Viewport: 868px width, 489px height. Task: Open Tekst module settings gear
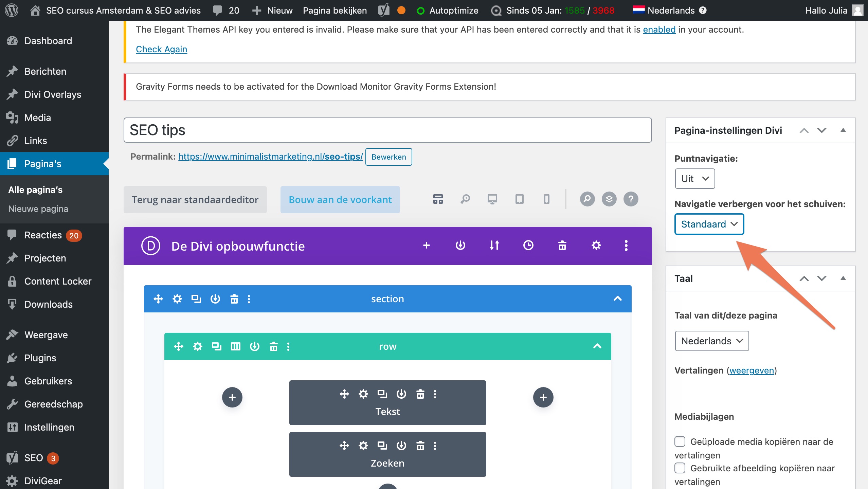click(363, 394)
